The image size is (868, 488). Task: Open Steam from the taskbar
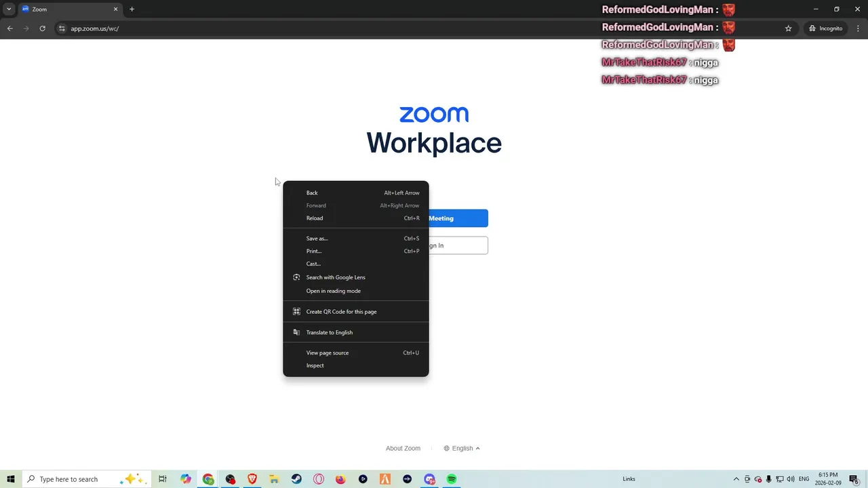coord(296,479)
